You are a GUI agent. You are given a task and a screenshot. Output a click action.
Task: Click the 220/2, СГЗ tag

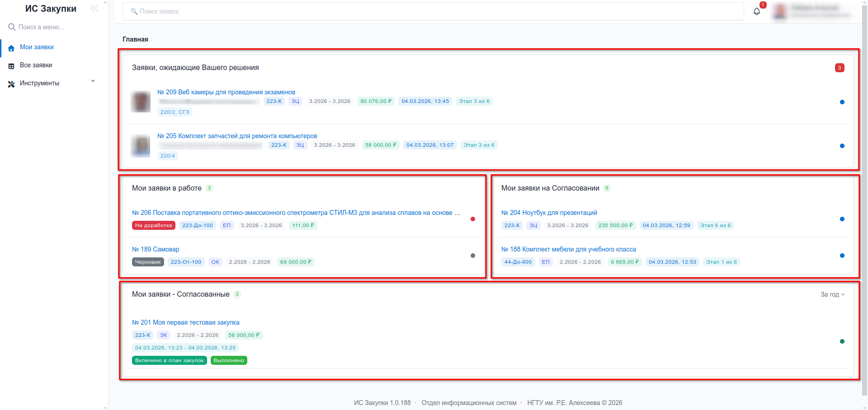175,112
